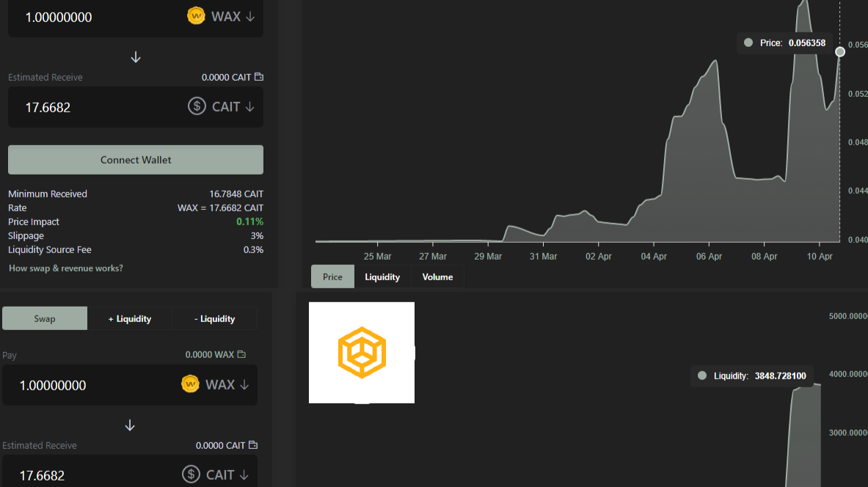Viewport: 868px width, 487px height.
Task: Open the top WAX token dropdown arrow
Action: (250, 17)
